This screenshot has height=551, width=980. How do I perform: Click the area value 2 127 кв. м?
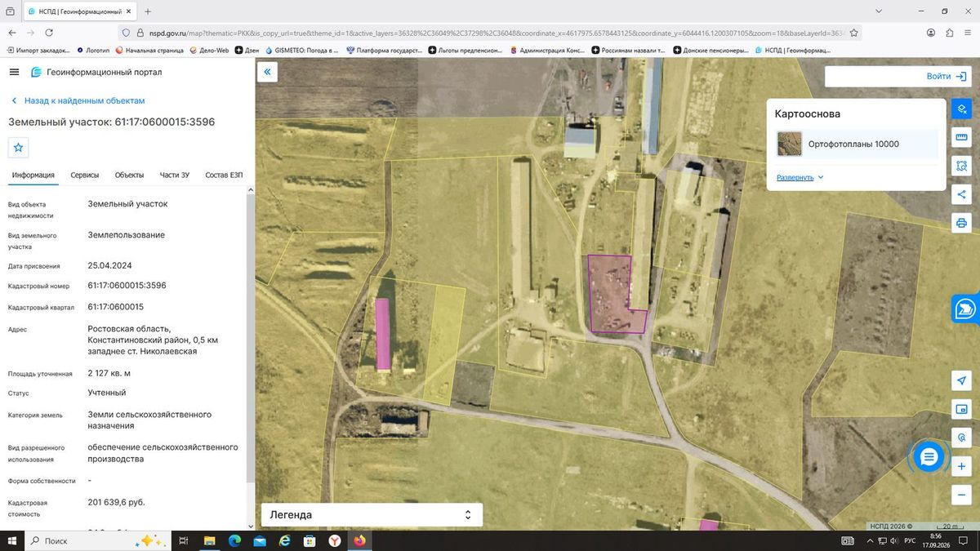109,373
